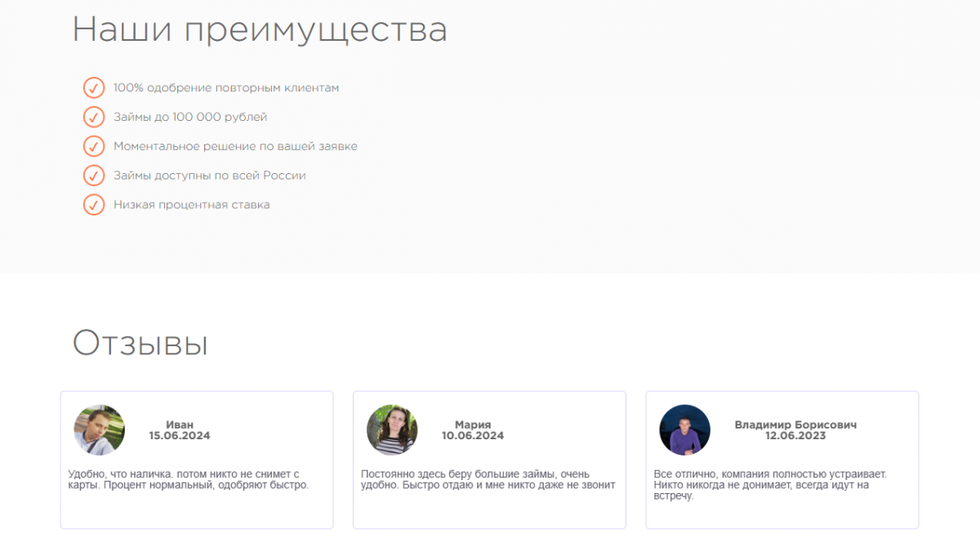Click Иван's review text about cash loans
The height and width of the screenshot is (560, 980).
tap(188, 479)
